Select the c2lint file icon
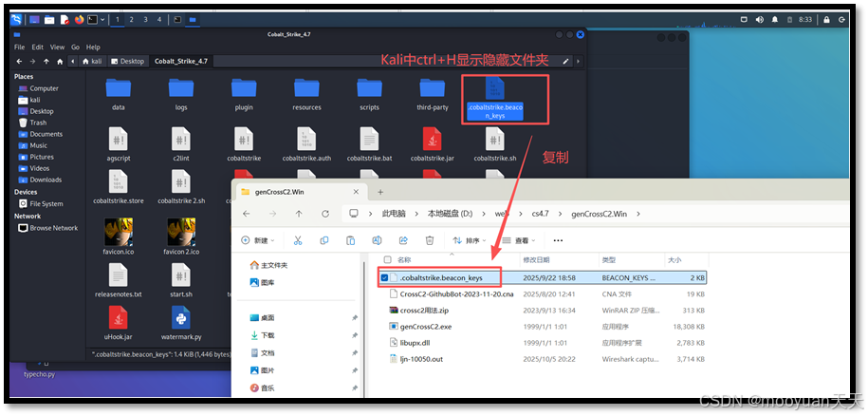868x416 pixels. point(181,139)
